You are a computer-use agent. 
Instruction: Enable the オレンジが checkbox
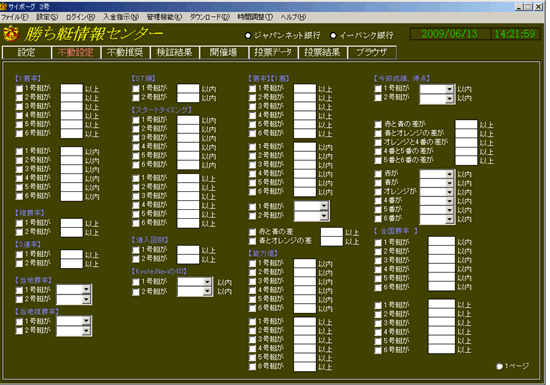click(x=378, y=192)
